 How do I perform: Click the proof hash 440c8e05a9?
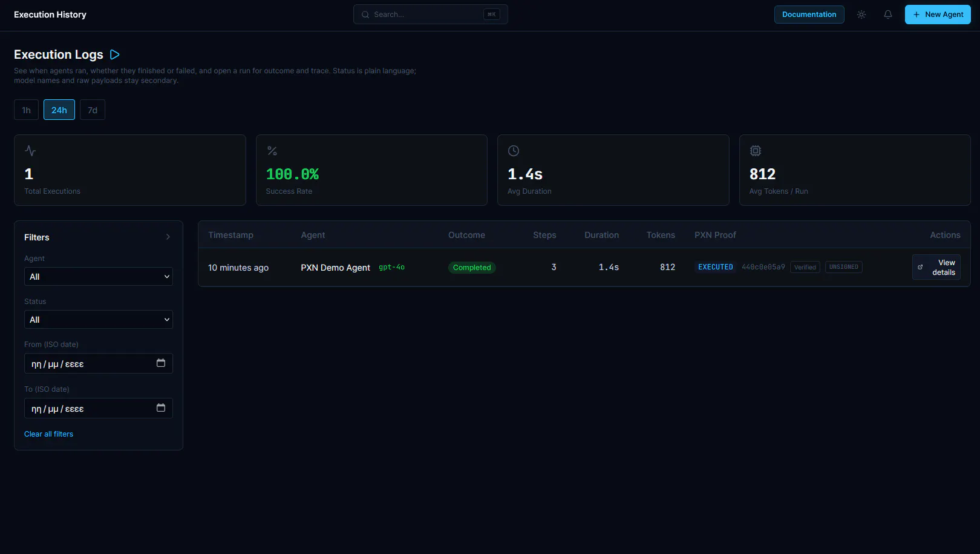(763, 267)
